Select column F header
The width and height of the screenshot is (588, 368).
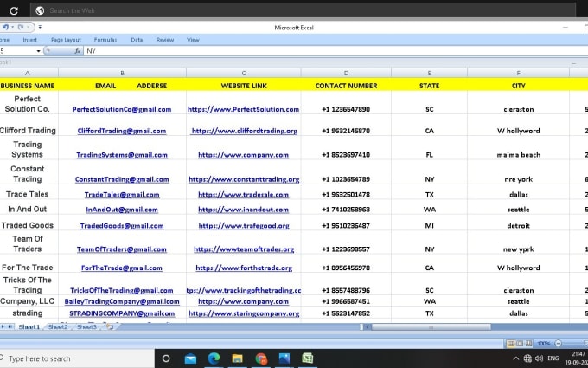[518, 73]
